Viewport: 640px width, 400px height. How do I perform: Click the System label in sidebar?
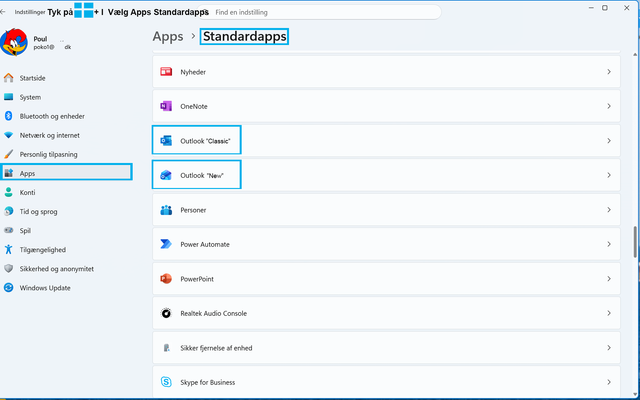coord(30,97)
